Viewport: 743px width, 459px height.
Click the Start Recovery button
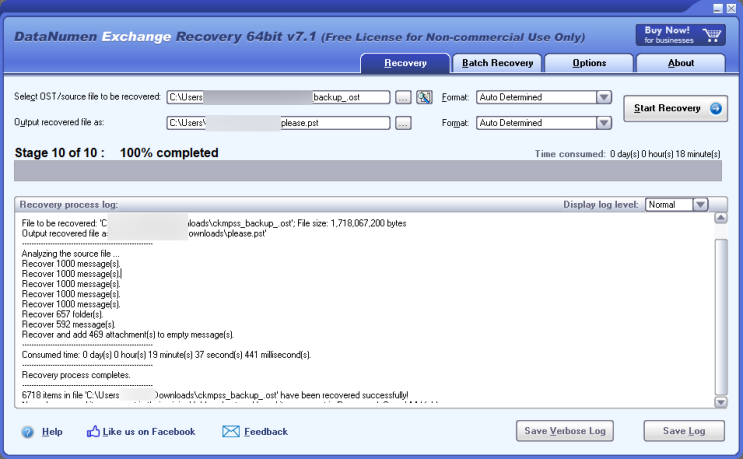pyautogui.click(x=675, y=108)
